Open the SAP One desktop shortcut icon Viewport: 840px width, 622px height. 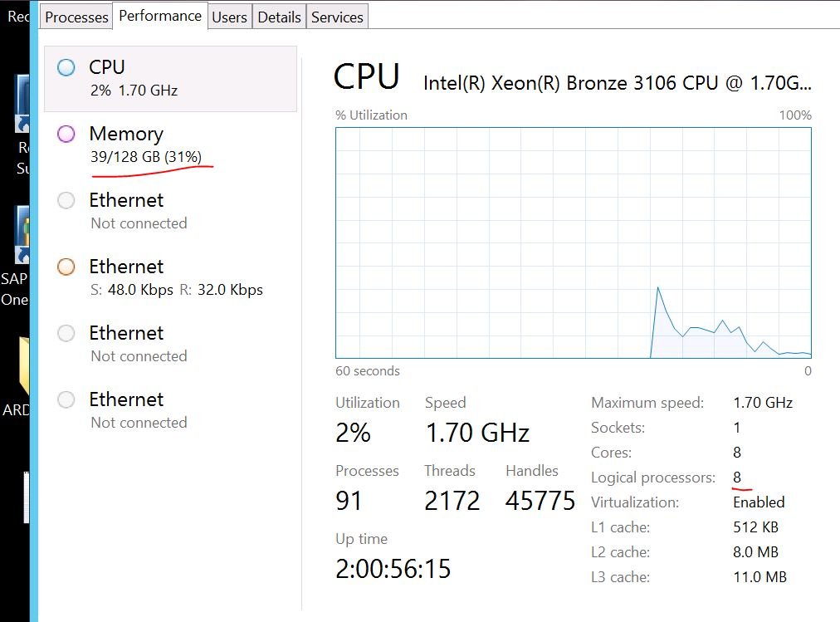coord(22,235)
